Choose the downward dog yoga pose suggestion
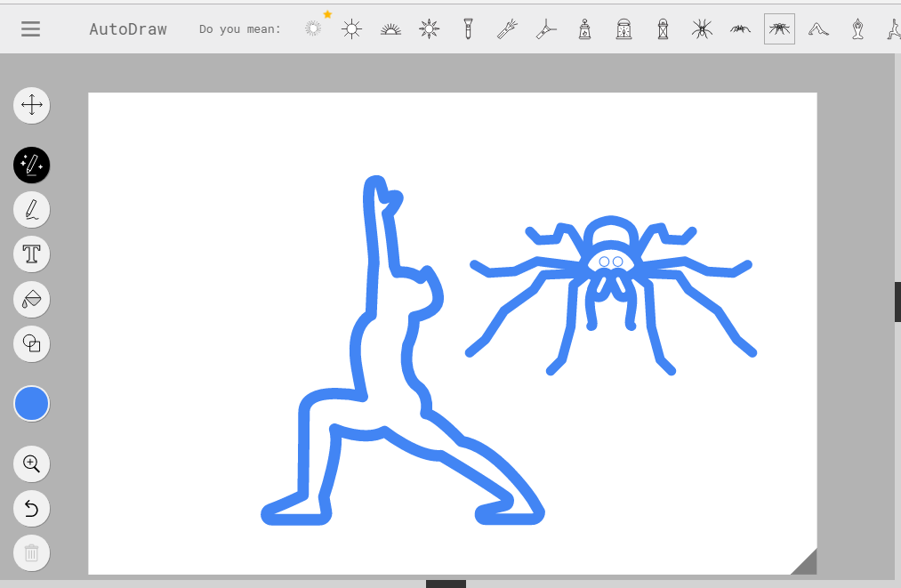The width and height of the screenshot is (901, 588). tap(818, 28)
